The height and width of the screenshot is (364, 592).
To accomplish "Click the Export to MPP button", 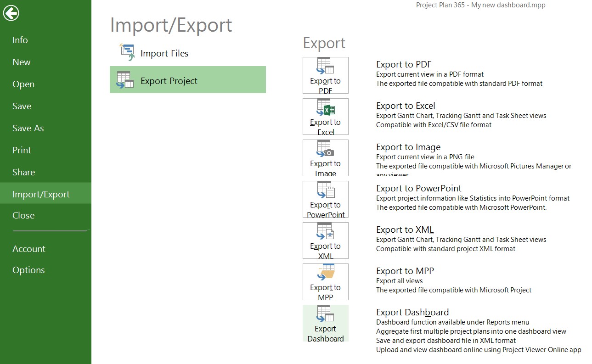I will click(325, 282).
